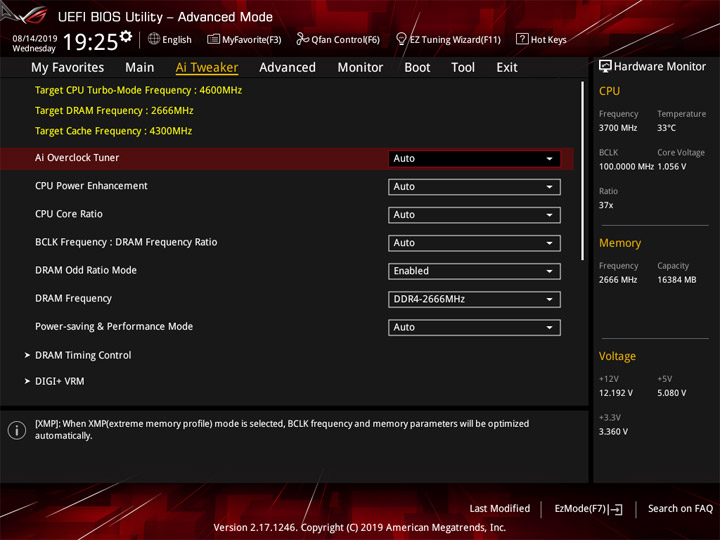The height and width of the screenshot is (540, 720).
Task: Click Search on FAQ link
Action: (x=680, y=508)
